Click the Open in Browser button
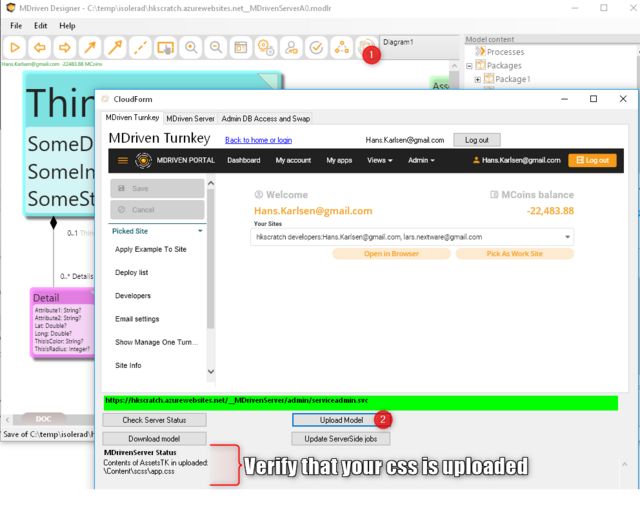This screenshot has height=517, width=640. coord(391,254)
